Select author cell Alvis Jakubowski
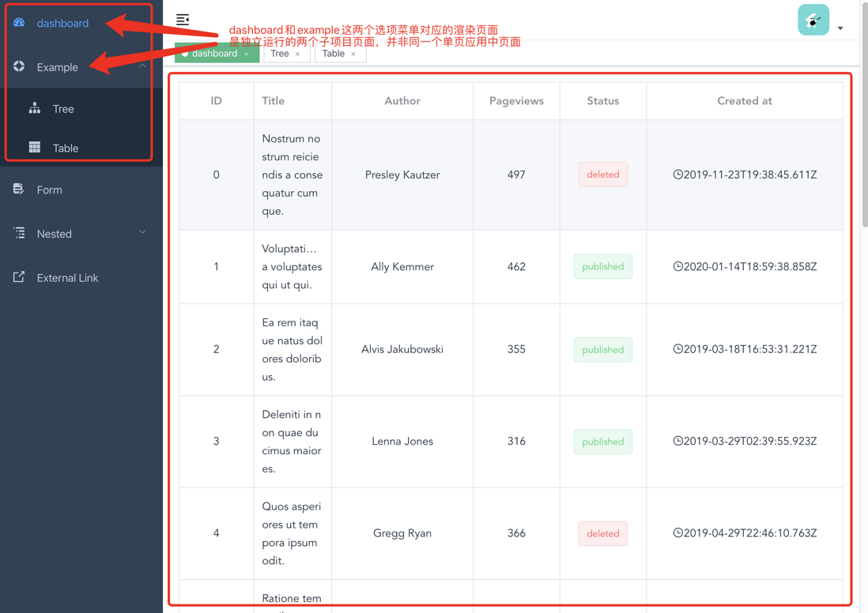Image resolution: width=868 pixels, height=613 pixels. (402, 349)
